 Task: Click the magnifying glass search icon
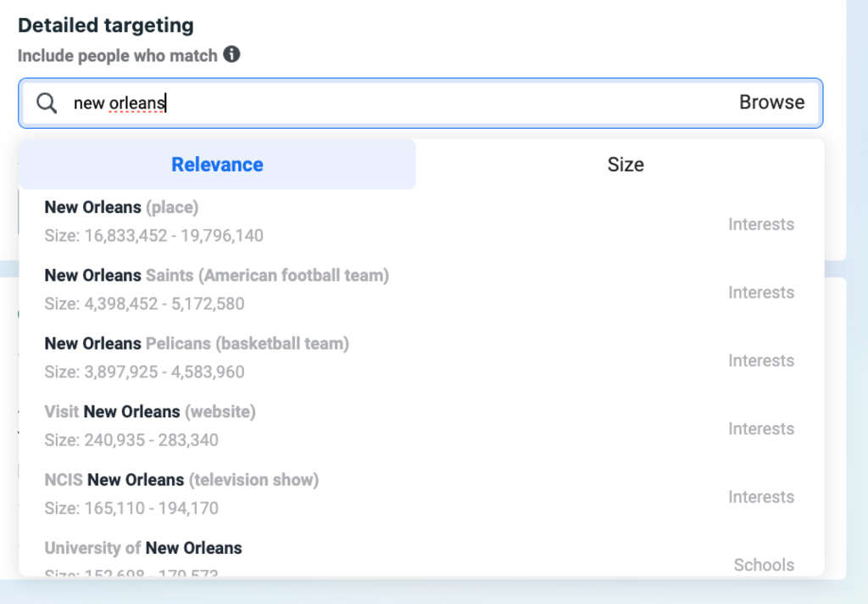(x=47, y=103)
